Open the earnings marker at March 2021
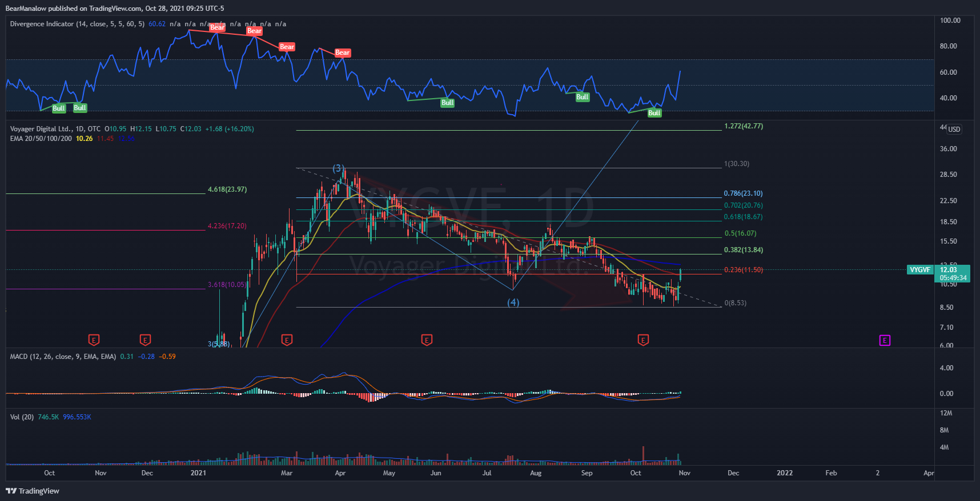Viewport: 980px width, 501px height. point(287,340)
